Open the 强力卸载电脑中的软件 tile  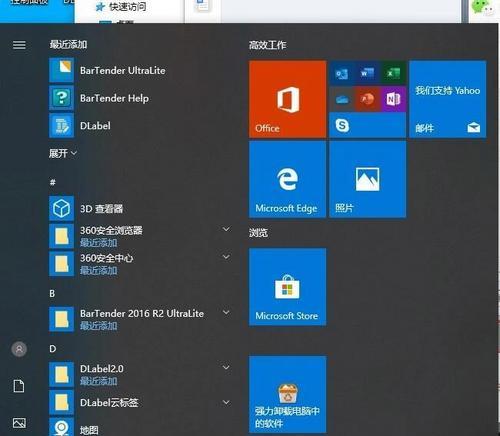287,394
